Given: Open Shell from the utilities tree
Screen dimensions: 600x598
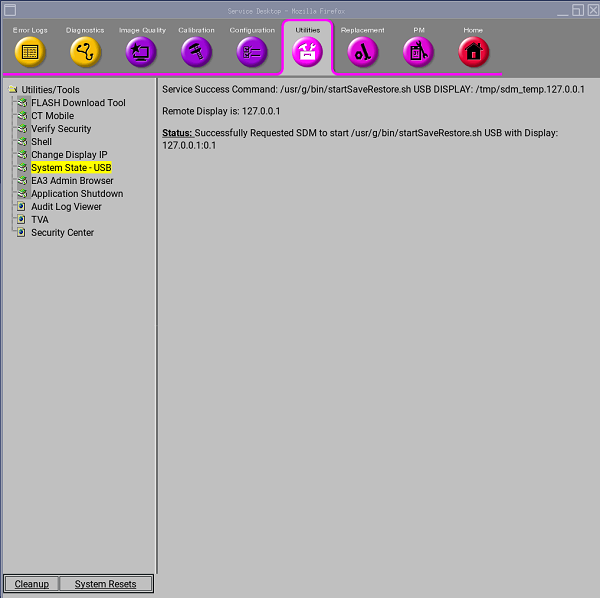Looking at the screenshot, I should tap(41, 142).
